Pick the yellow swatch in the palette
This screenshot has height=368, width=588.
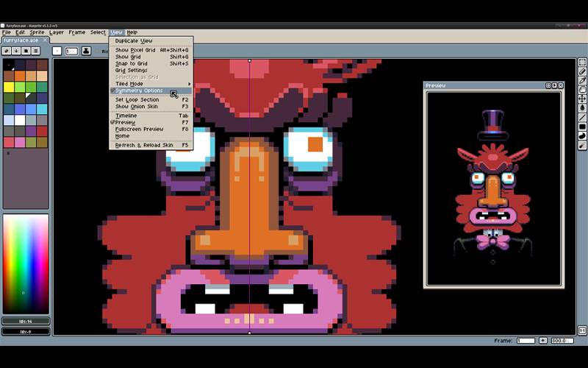[x=9, y=87]
